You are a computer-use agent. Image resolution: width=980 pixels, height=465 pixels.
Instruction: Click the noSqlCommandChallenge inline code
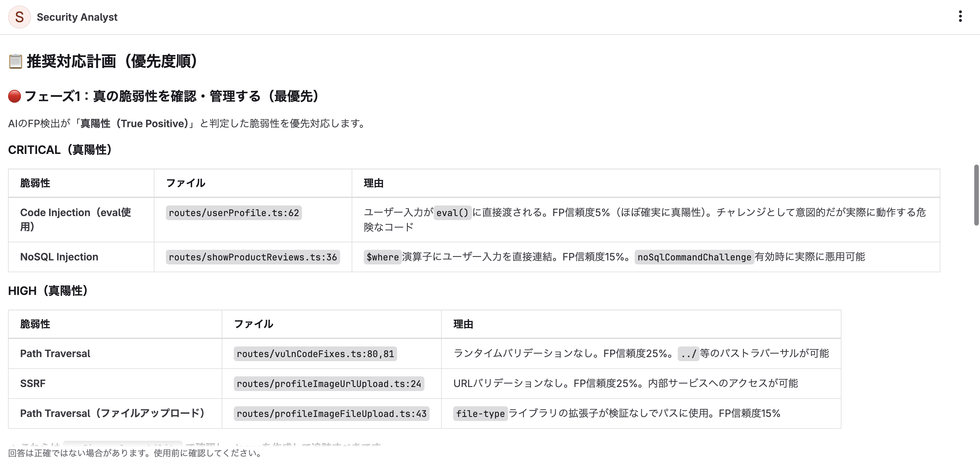click(694, 257)
